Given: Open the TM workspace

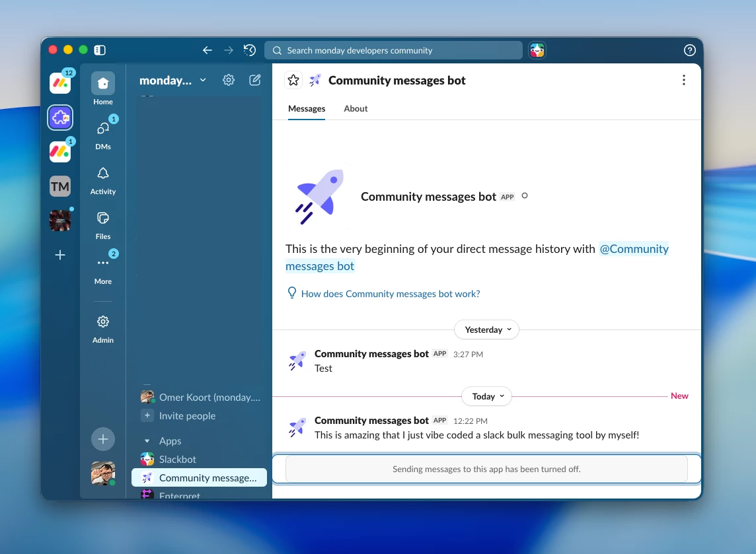Looking at the screenshot, I should coord(60,186).
